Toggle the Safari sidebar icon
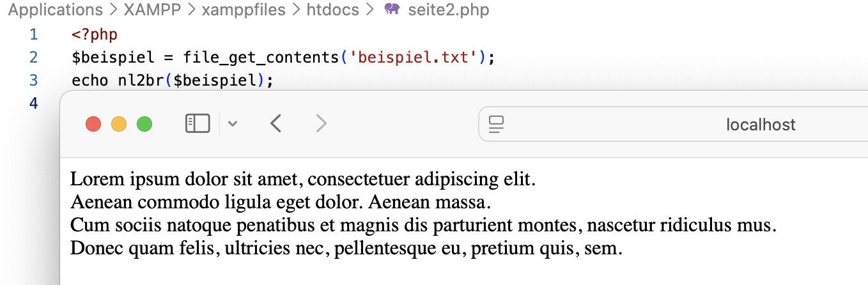This screenshot has width=868, height=285. pyautogui.click(x=198, y=123)
